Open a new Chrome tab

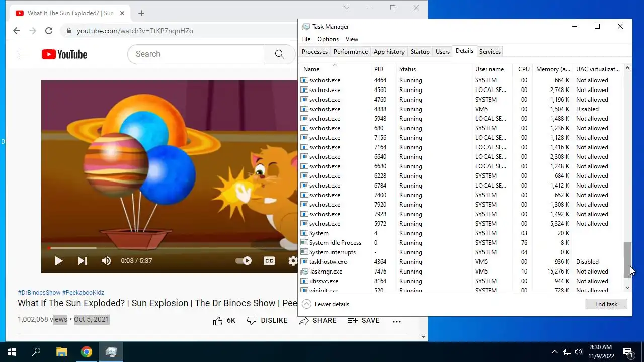click(141, 13)
